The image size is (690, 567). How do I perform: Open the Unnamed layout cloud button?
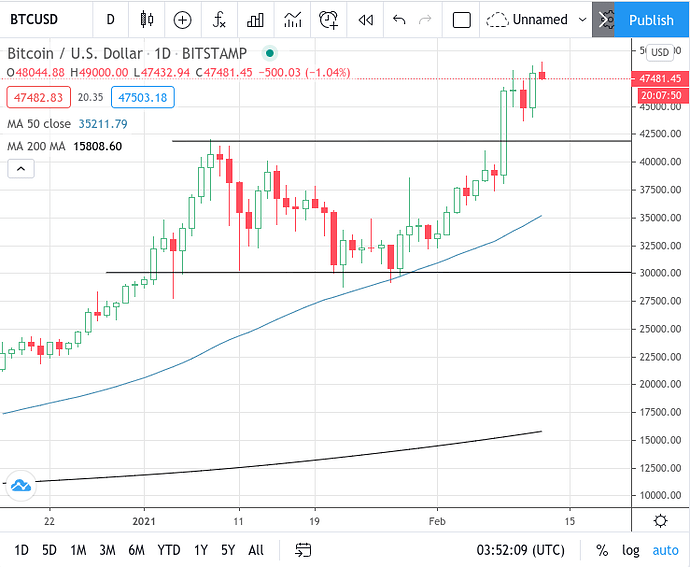pyautogui.click(x=527, y=20)
